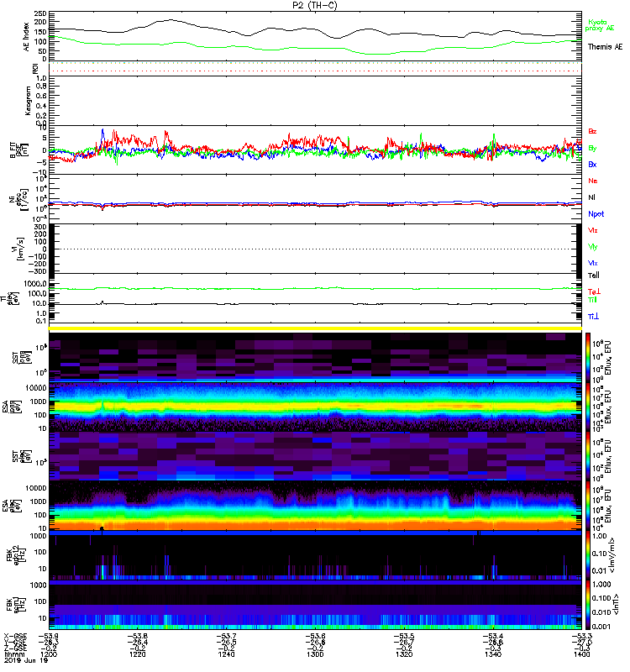Click the <|nT|> color bar
This screenshot has height=672, width=630.
588,605
